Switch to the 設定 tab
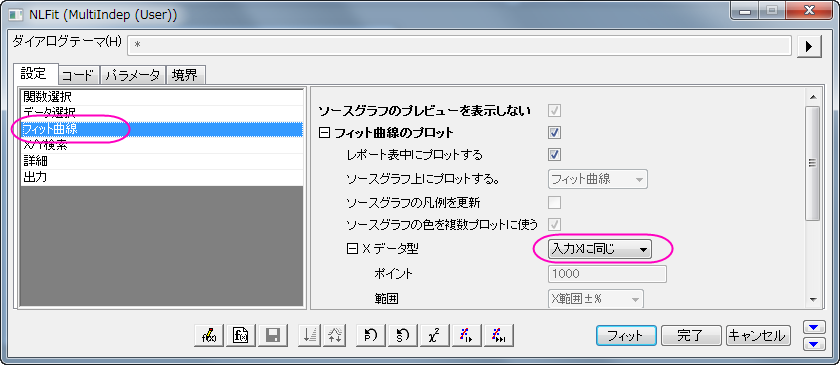Viewport: 840px width, 365px height. tap(34, 74)
